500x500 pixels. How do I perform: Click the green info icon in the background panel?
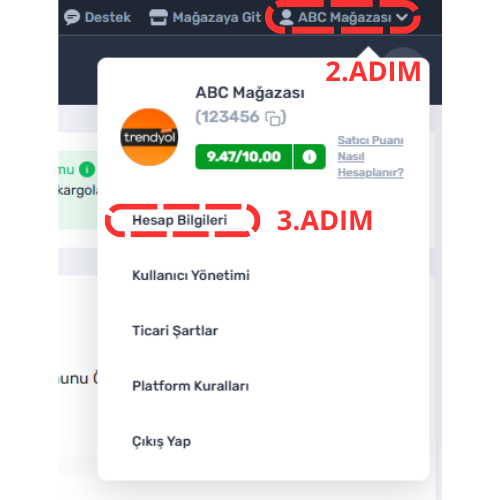(87, 170)
